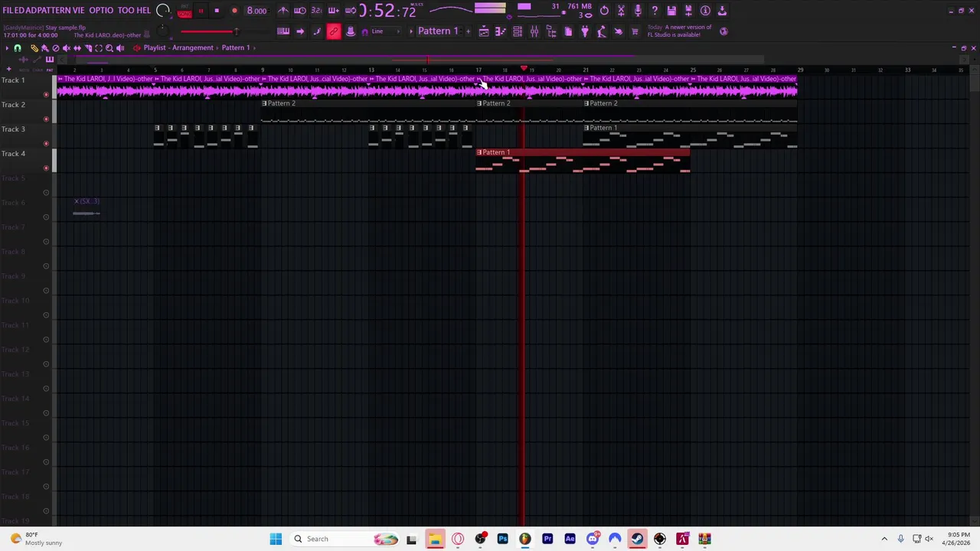Viewport: 980px width, 551px height.
Task: Click the audio editor scissors icon
Action: pos(621,11)
